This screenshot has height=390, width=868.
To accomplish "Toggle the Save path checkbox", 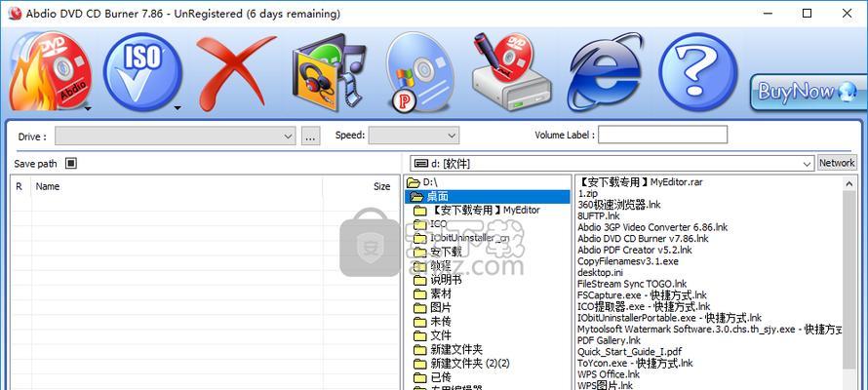I will click(71, 163).
